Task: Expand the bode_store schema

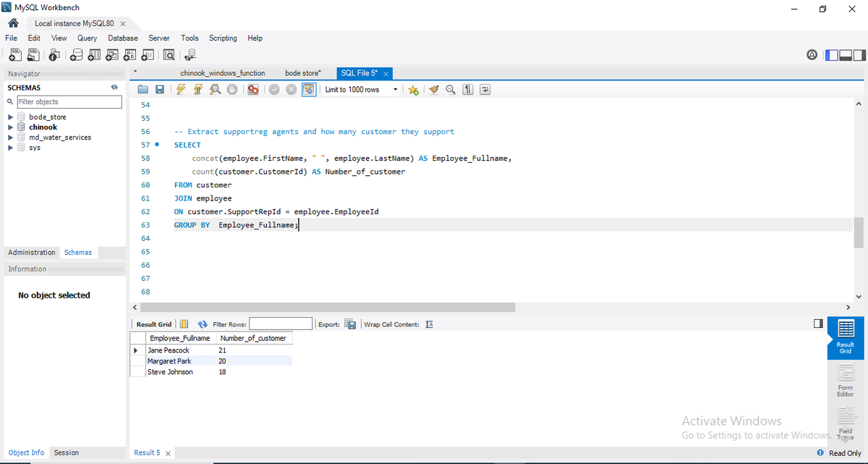Action: pyautogui.click(x=10, y=117)
